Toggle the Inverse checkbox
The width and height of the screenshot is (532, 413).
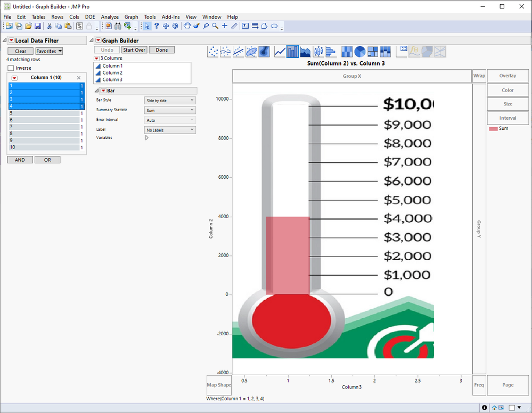tap(11, 68)
